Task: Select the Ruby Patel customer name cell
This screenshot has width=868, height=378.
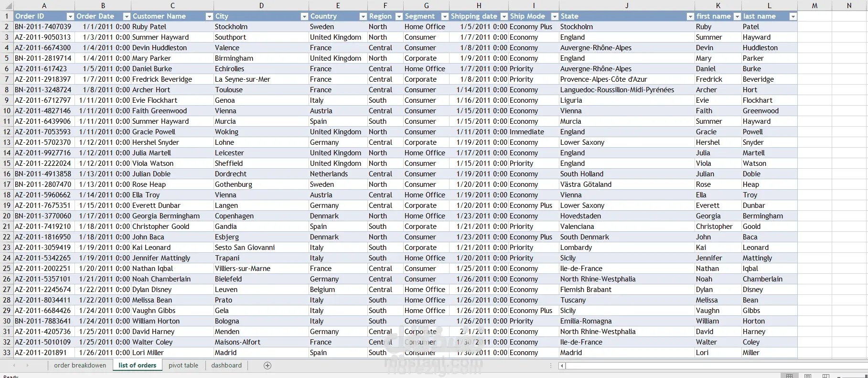Action: pyautogui.click(x=172, y=27)
